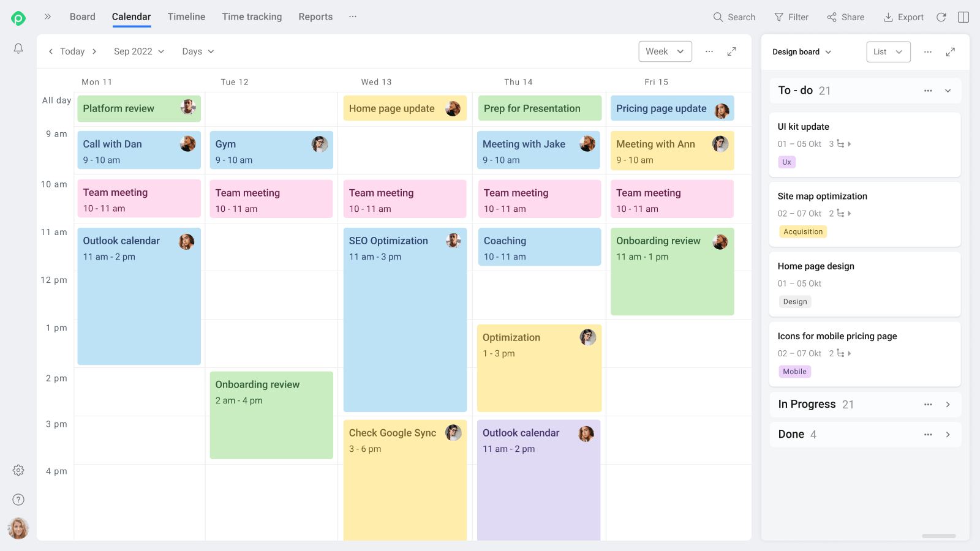The image size is (980, 551).
Task: Refresh the view with the reload icon
Action: tap(941, 17)
